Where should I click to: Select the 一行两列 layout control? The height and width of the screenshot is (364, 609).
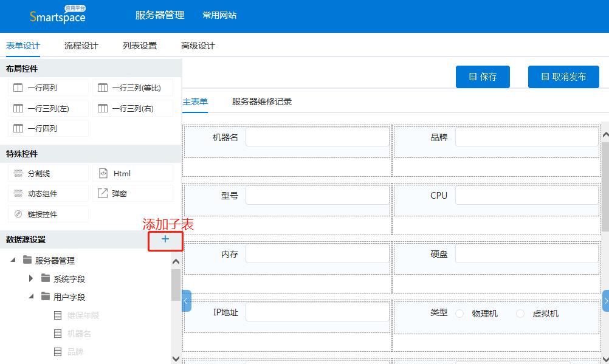[x=48, y=88]
